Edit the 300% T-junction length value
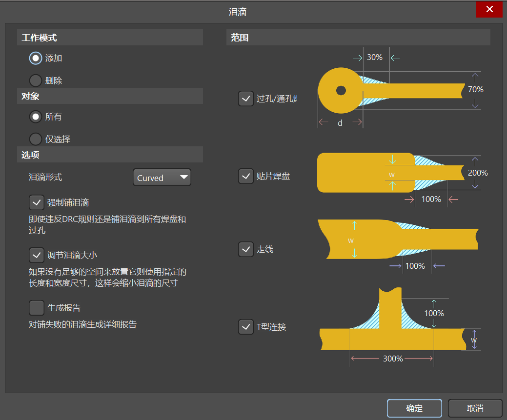 393,359
